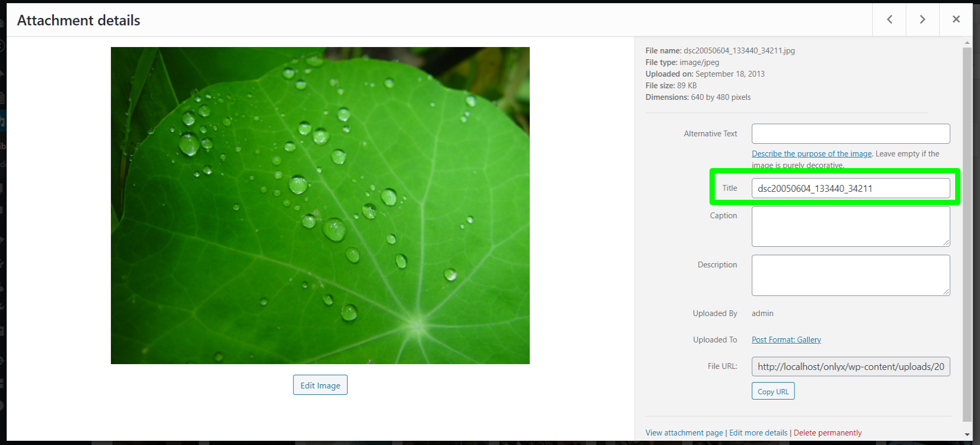Click the scrollbar up arrow
This screenshot has height=445, width=980.
[x=967, y=42]
